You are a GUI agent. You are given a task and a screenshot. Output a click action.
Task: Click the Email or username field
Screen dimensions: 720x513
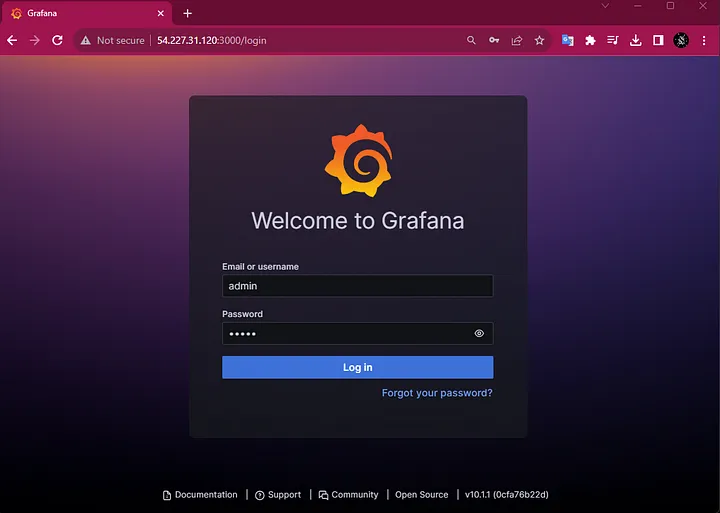pyautogui.click(x=358, y=286)
